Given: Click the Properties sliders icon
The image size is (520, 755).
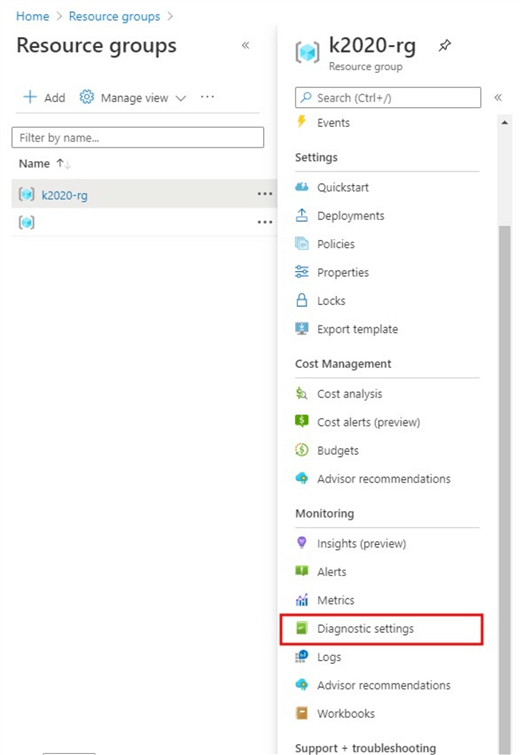Looking at the screenshot, I should point(301,272).
